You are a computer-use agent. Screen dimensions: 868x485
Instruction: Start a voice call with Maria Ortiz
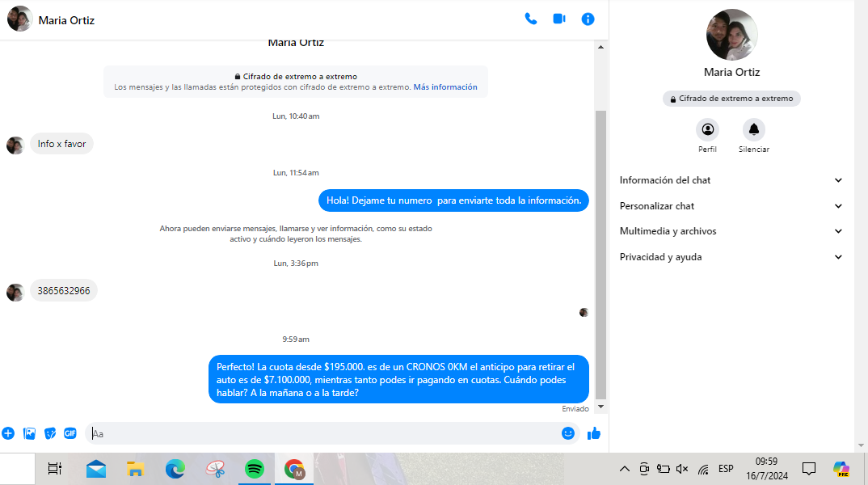pyautogui.click(x=530, y=19)
